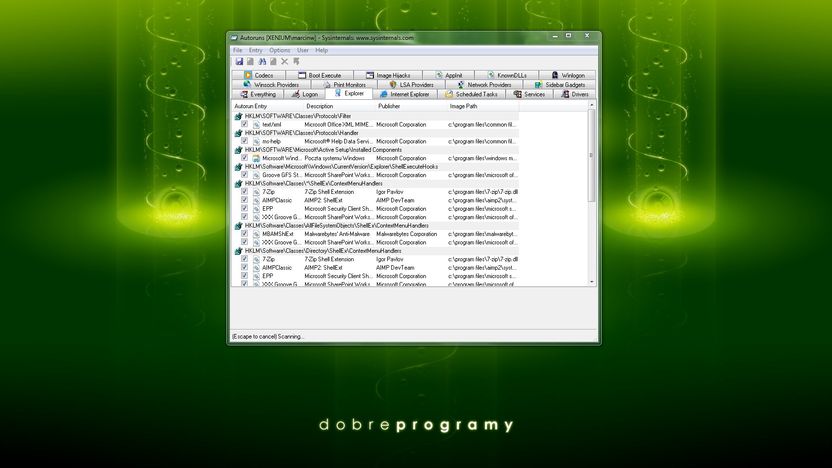
Task: Sort by the Image Path column header
Action: 483,107
